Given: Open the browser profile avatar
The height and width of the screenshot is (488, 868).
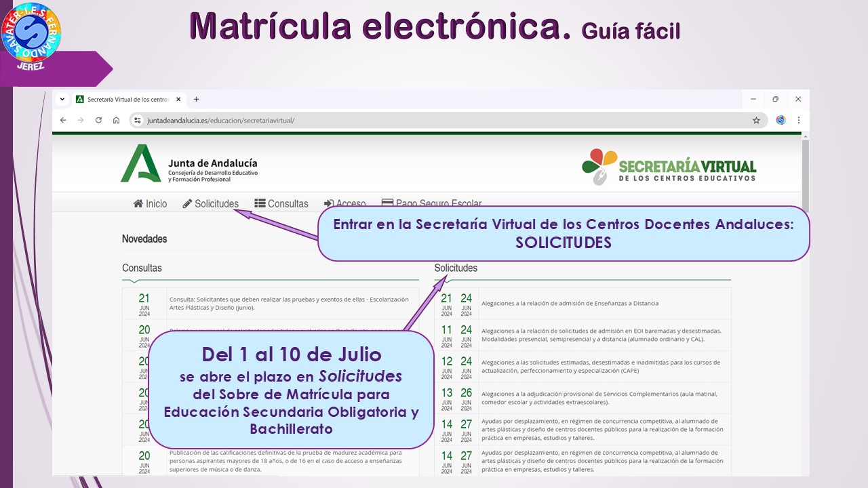Looking at the screenshot, I should [781, 120].
